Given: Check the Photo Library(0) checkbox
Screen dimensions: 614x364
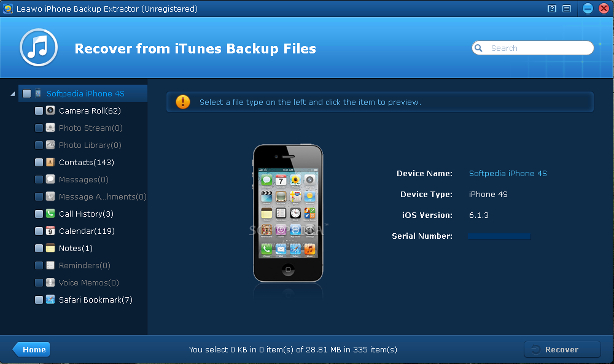Looking at the screenshot, I should 39,145.
